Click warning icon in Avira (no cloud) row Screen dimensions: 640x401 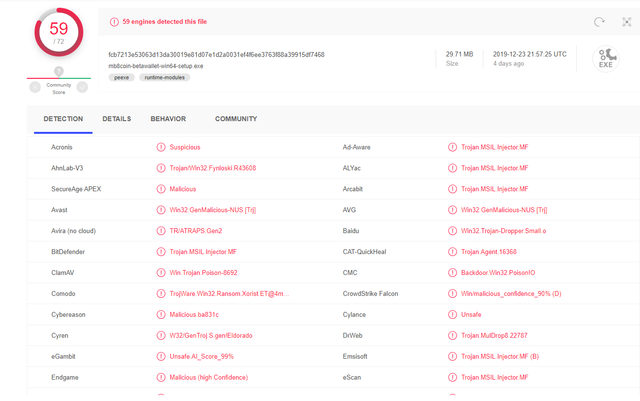tap(161, 231)
